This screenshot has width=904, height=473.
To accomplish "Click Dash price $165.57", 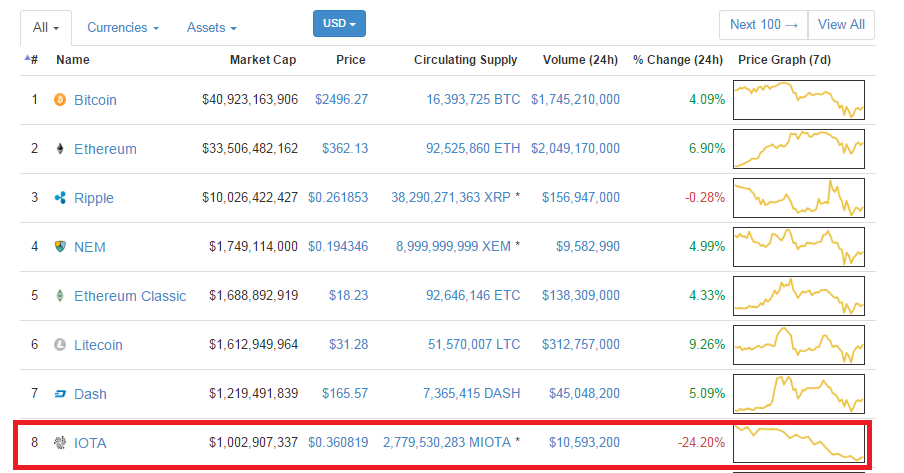I will click(x=345, y=393).
